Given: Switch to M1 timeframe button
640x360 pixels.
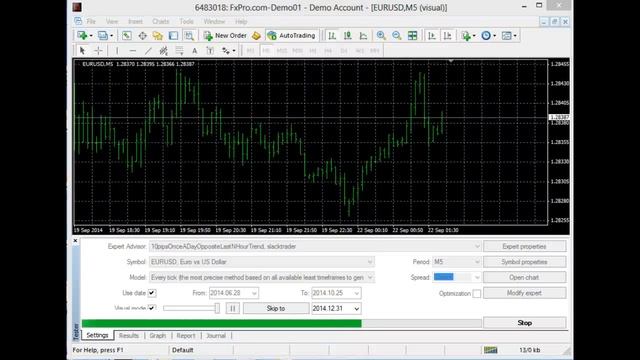Looking at the screenshot, I should click(250, 51).
